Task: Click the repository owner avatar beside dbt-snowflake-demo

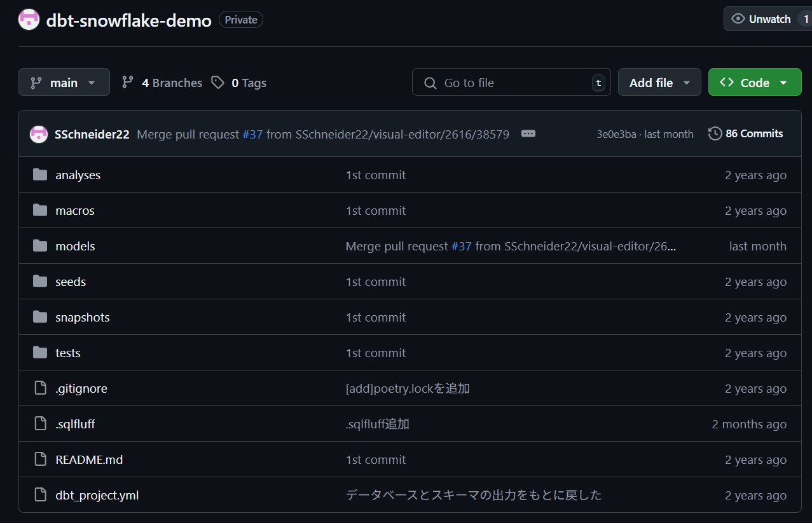Action: [x=29, y=20]
